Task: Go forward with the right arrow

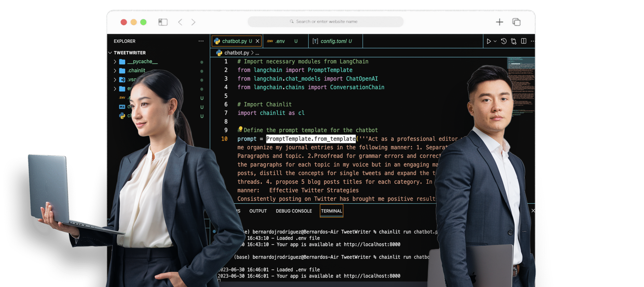Action: 193,22
